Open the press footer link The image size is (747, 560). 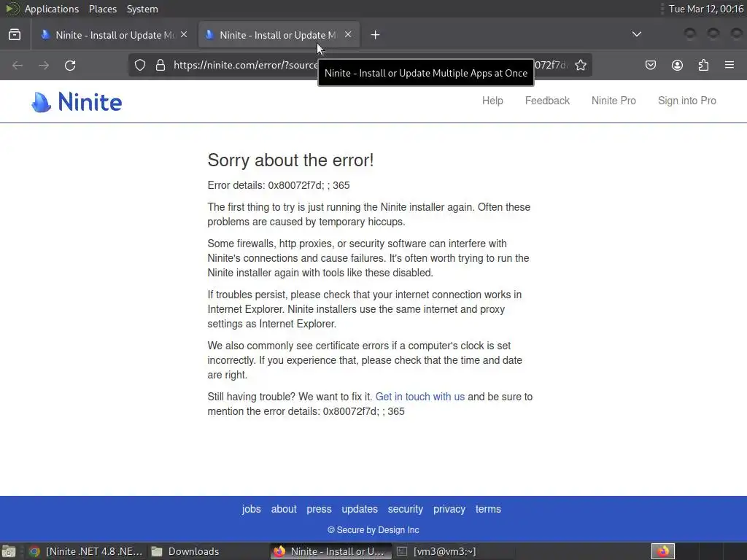pos(320,509)
